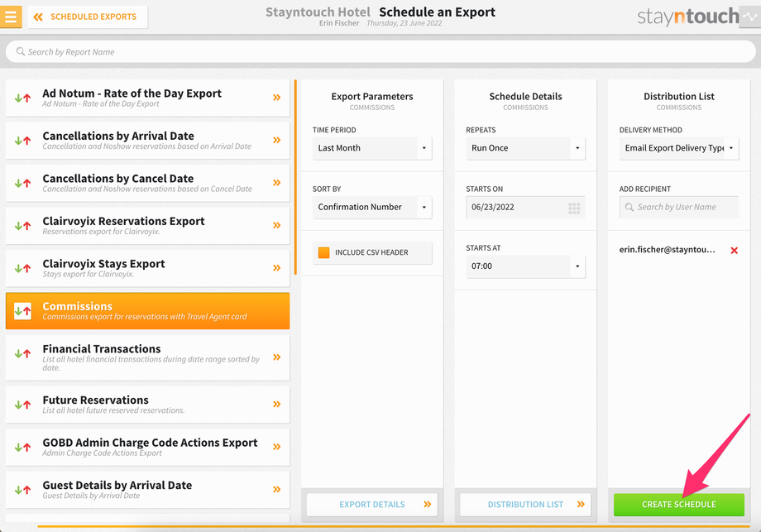Focus the Search by Report Name field

click(380, 51)
